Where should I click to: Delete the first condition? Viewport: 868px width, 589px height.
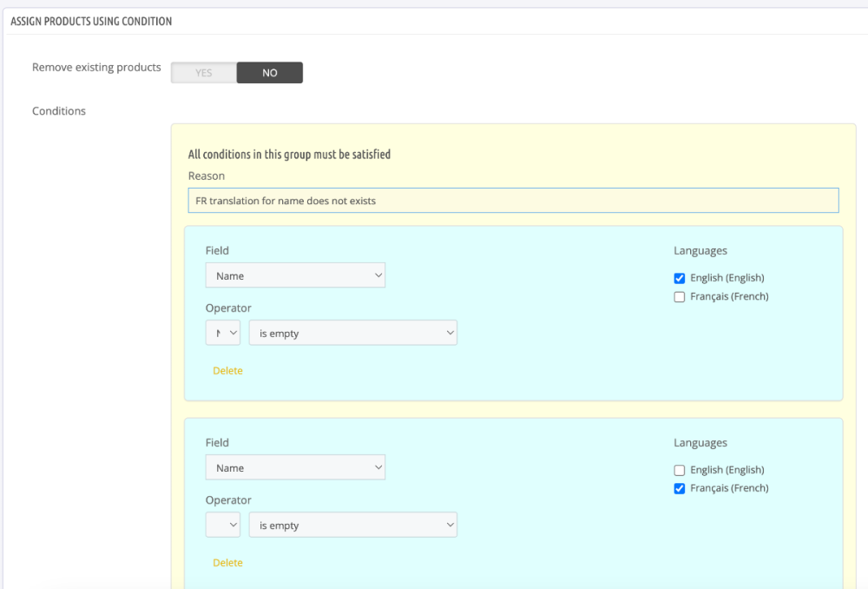tap(227, 371)
